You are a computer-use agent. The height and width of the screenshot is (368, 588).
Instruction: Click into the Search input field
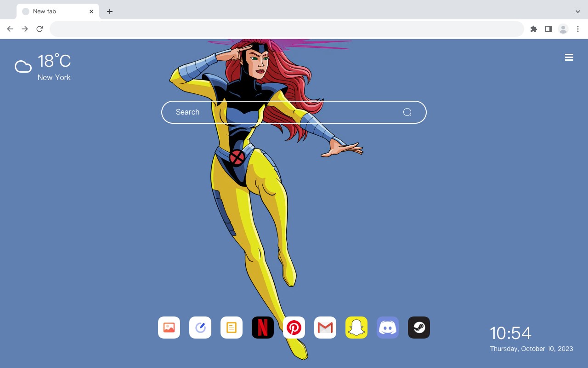point(294,112)
